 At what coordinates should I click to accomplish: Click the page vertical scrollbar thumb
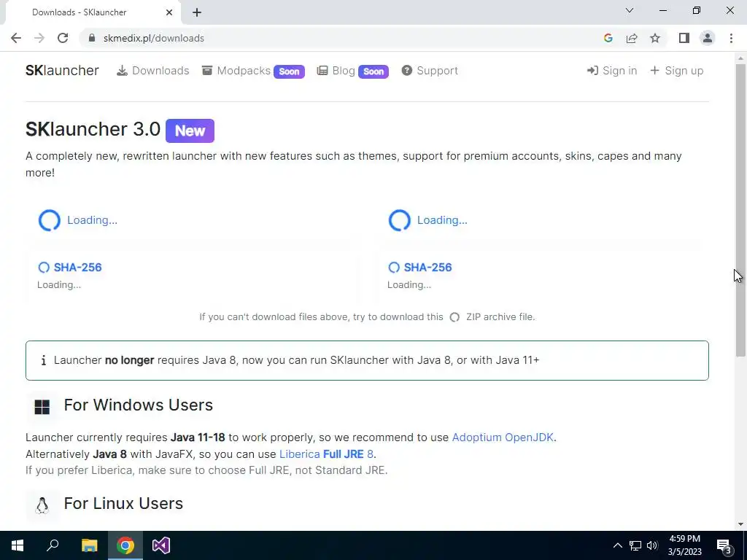click(740, 209)
